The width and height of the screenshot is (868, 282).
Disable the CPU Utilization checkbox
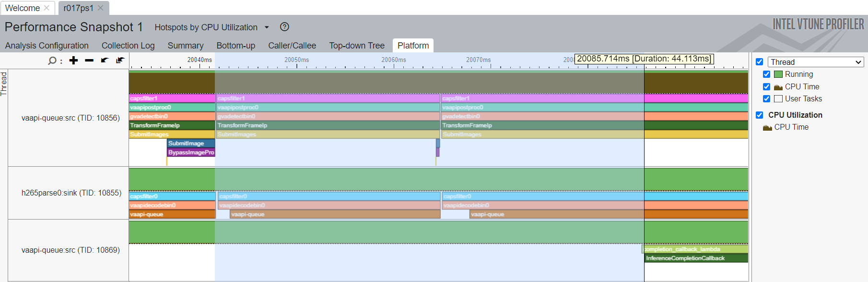(759, 115)
